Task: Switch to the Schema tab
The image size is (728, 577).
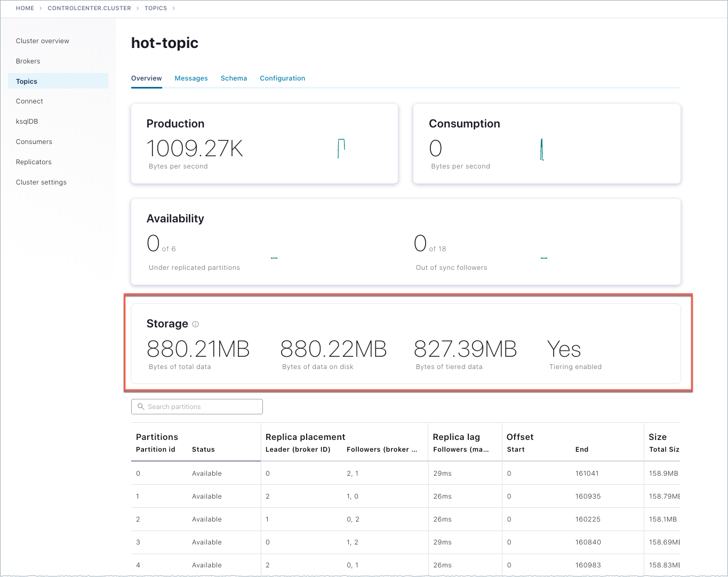Action: pyautogui.click(x=234, y=78)
